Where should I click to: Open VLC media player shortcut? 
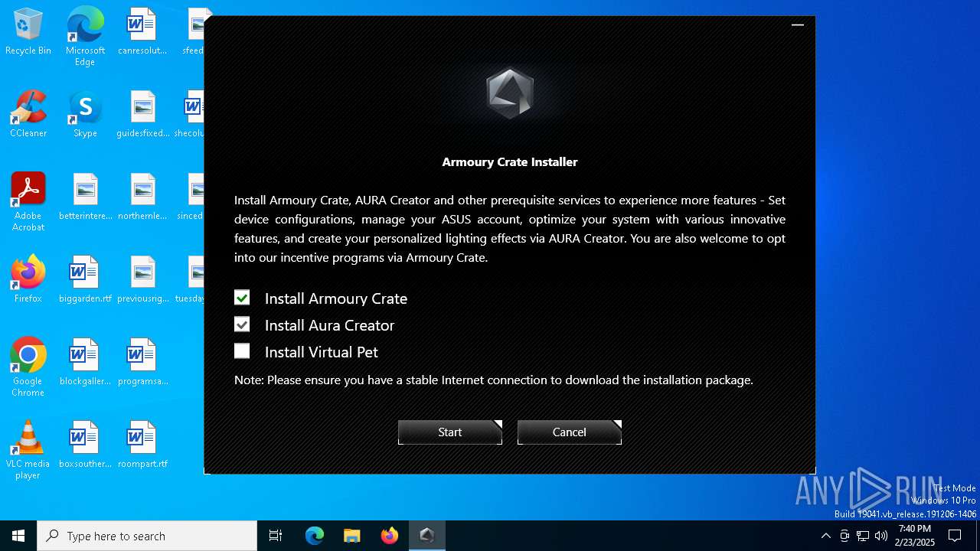click(28, 450)
